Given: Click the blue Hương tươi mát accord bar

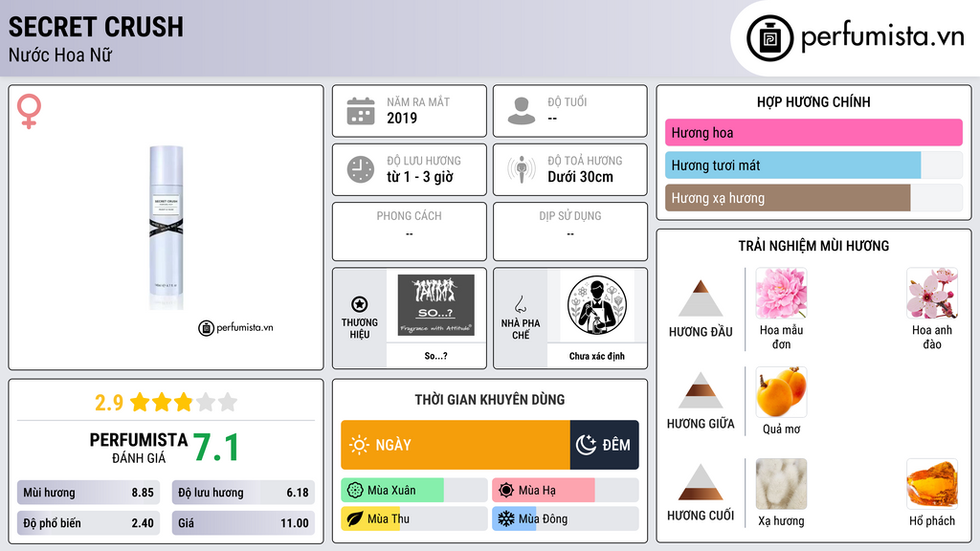Looking at the screenshot, I should (x=792, y=165).
